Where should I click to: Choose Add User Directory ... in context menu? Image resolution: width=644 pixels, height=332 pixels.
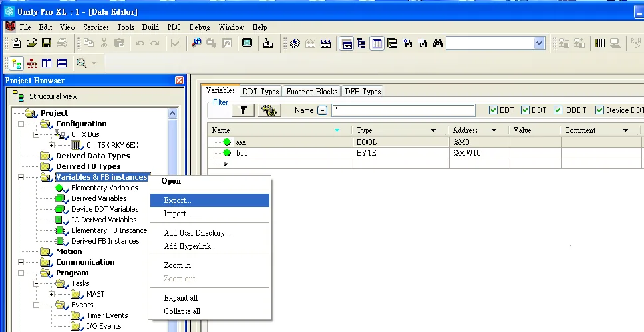pos(210,233)
